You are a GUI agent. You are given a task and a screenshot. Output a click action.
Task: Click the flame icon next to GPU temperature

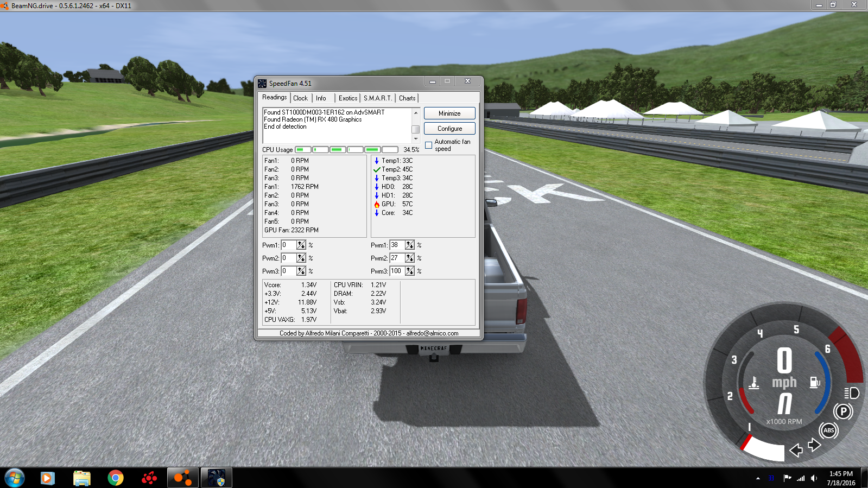377,204
